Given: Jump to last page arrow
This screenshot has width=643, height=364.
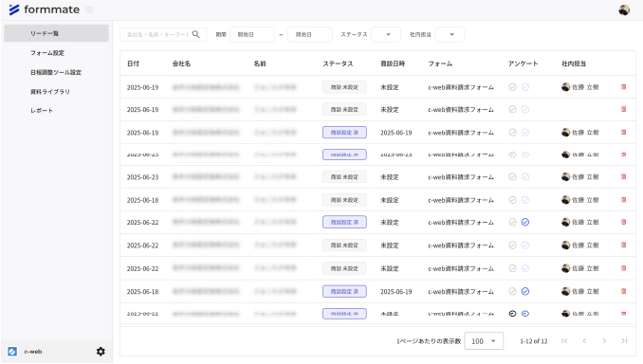Looking at the screenshot, I should (624, 340).
